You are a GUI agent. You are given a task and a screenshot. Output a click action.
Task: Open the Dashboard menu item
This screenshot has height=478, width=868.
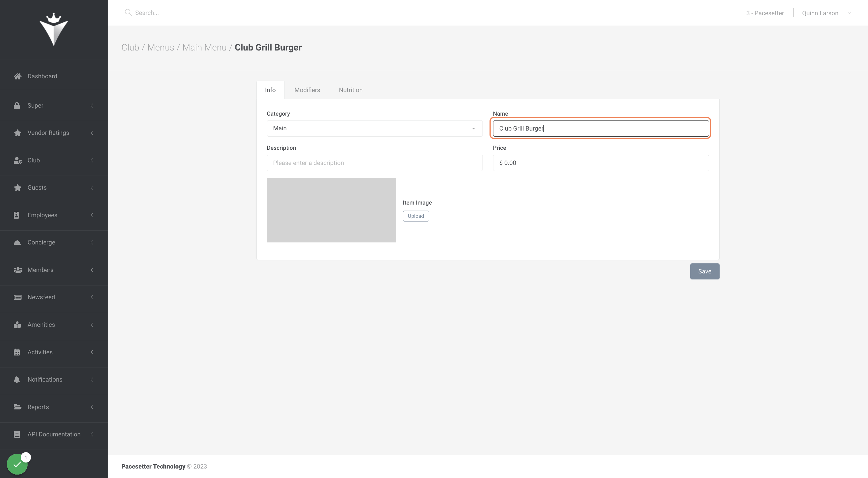(x=54, y=76)
